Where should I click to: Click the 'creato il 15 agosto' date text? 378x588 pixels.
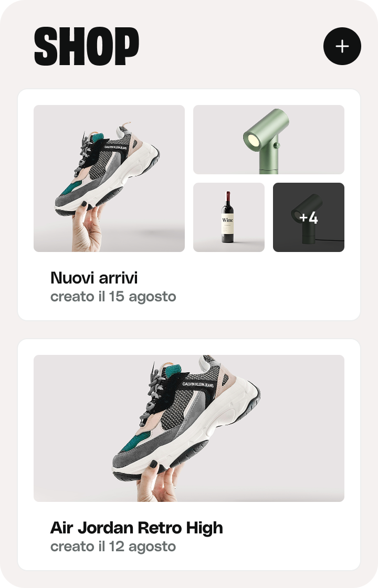113,297
